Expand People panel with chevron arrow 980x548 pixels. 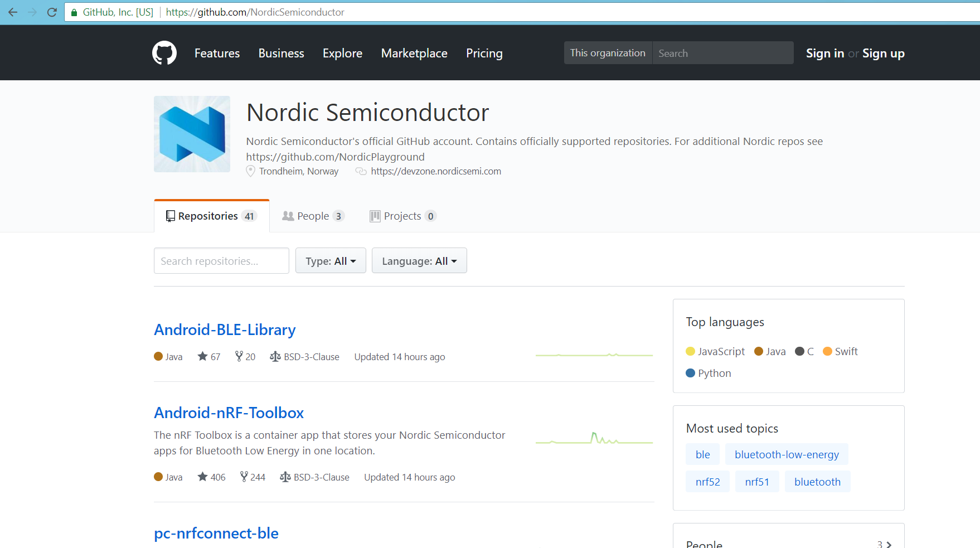click(x=889, y=545)
